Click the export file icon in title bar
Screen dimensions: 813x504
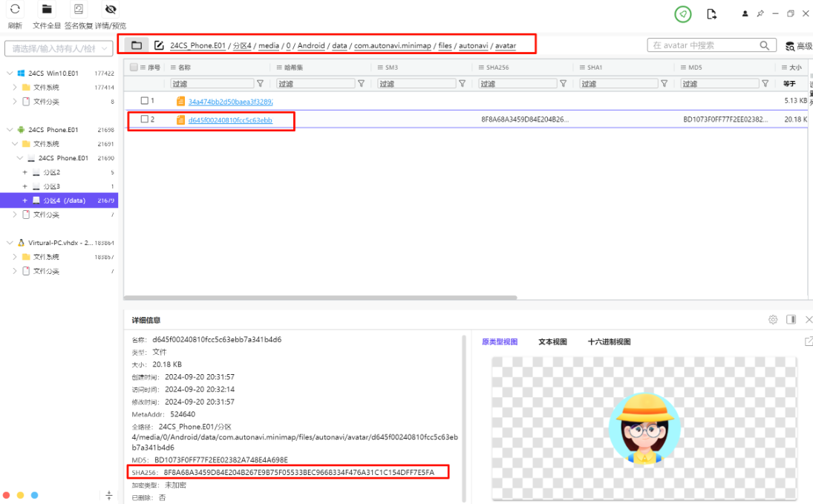point(711,14)
